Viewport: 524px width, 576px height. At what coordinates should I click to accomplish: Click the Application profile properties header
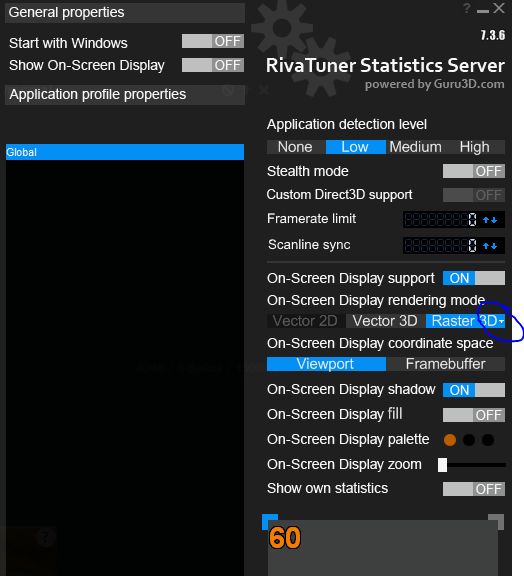coord(125,95)
